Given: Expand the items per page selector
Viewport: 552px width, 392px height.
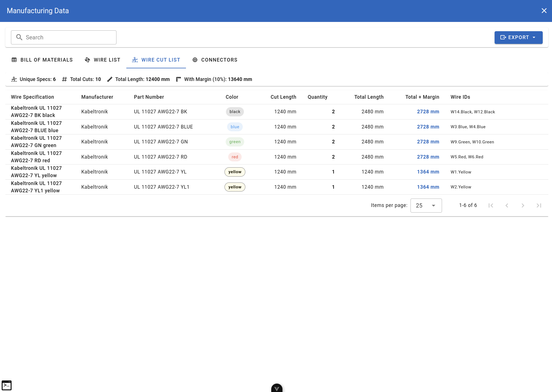Looking at the screenshot, I should pyautogui.click(x=426, y=206).
